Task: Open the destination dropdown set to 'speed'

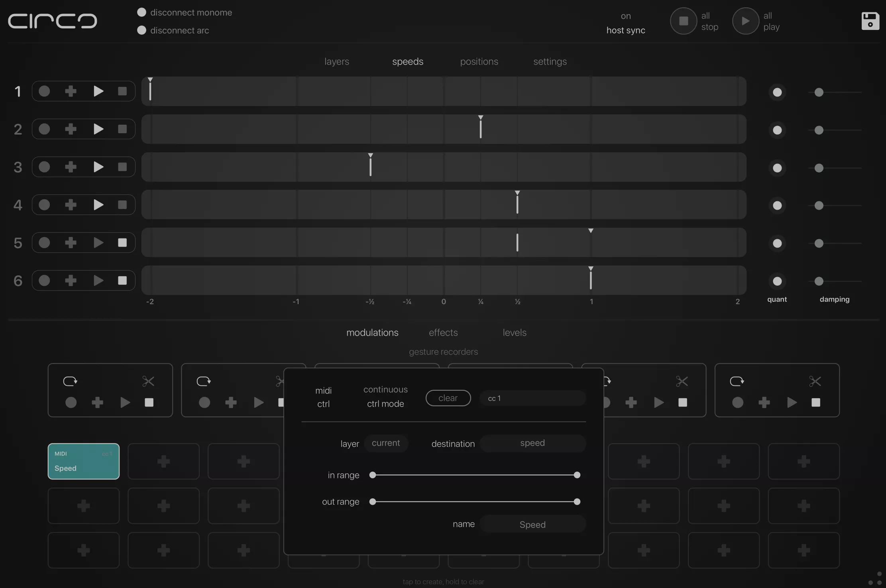Action: click(532, 443)
